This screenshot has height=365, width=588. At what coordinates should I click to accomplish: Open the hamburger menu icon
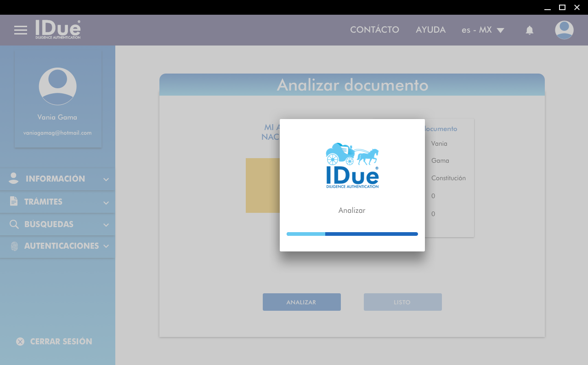coord(21,30)
